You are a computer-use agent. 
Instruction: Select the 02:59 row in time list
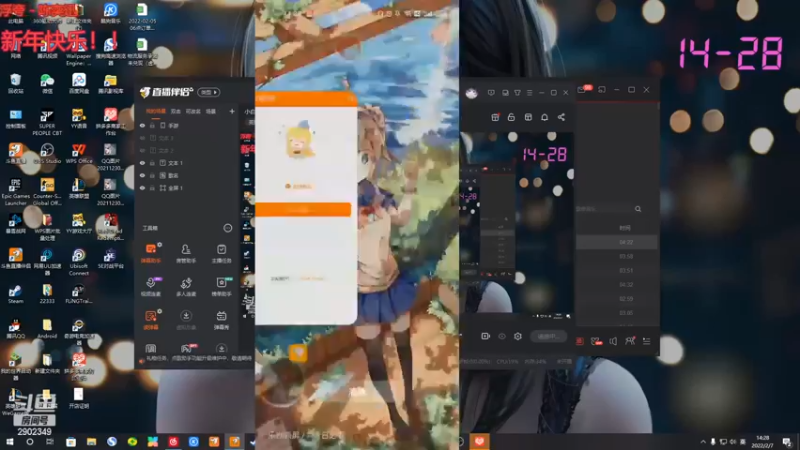pyautogui.click(x=616, y=298)
